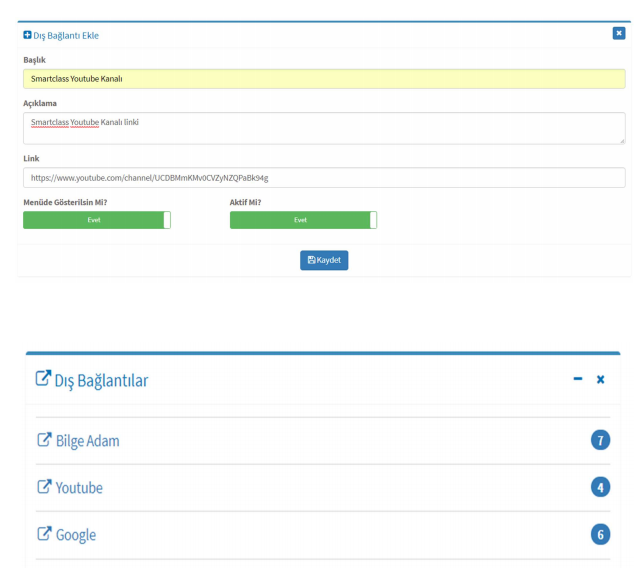Click the external icon next to Google
This screenshot has width=643, height=584.
click(x=44, y=534)
